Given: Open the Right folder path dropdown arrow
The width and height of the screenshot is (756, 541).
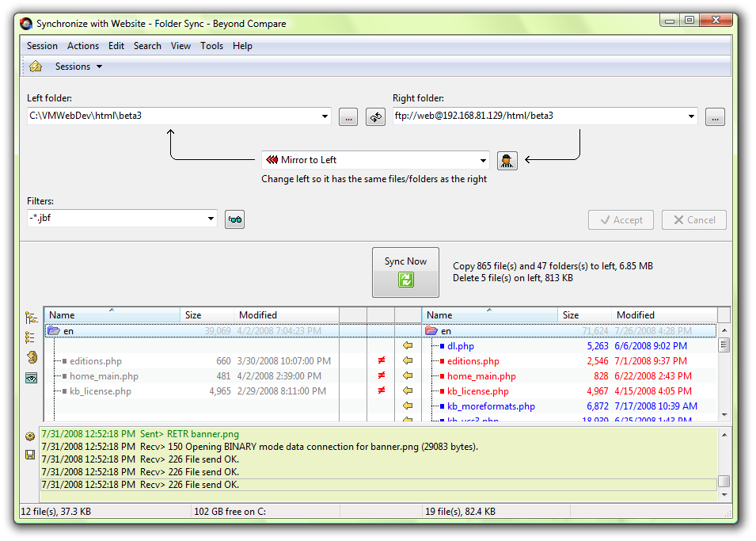Looking at the screenshot, I should 691,116.
